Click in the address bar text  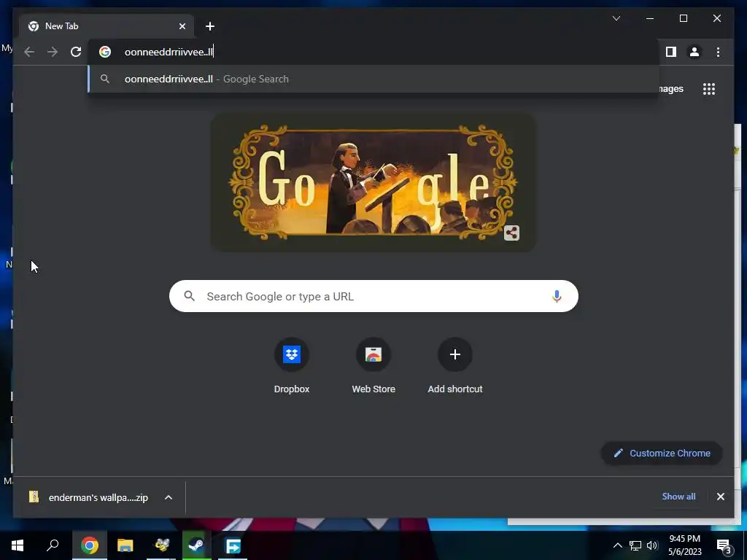169,52
